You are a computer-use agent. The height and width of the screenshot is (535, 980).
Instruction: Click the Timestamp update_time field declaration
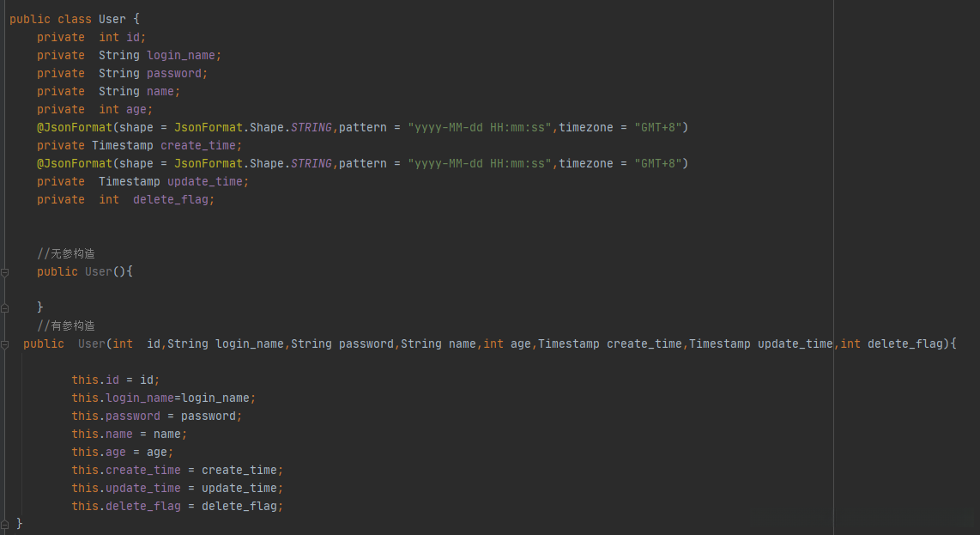[208, 181]
